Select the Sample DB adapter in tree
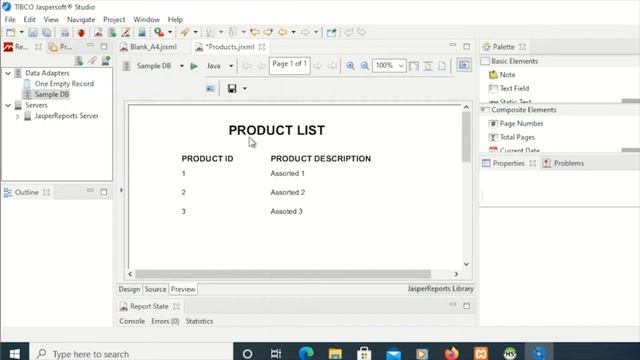Screen dimensions: 640x360 pos(51,94)
